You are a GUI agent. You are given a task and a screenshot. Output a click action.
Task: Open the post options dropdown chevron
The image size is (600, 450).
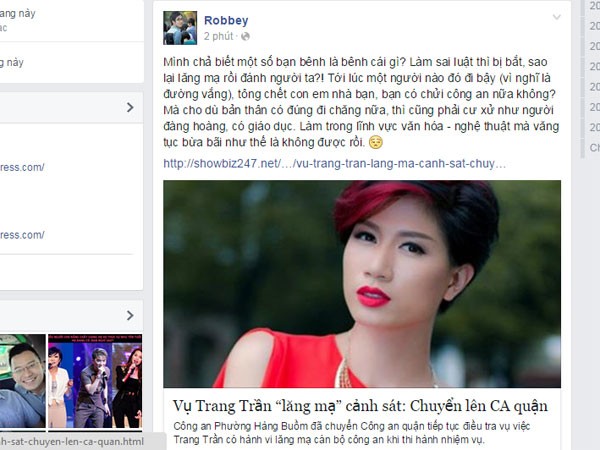(556, 17)
